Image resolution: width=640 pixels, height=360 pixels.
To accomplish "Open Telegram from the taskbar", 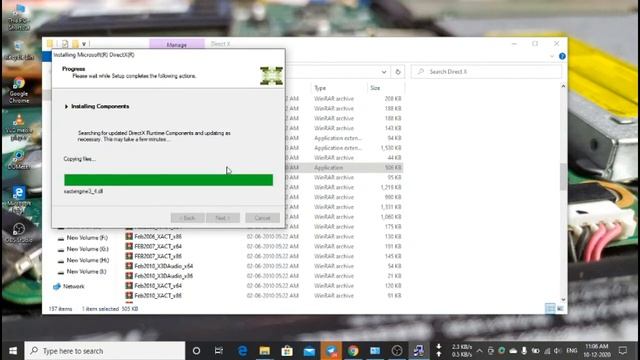I will tap(331, 351).
